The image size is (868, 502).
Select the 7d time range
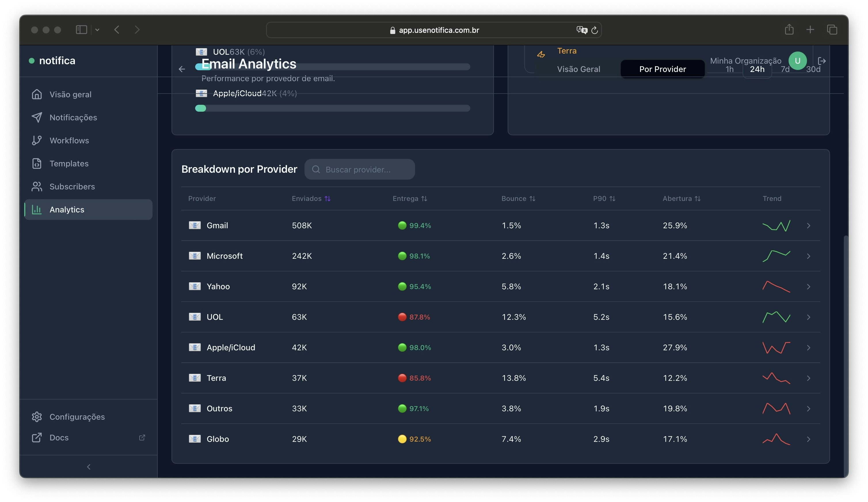785,69
